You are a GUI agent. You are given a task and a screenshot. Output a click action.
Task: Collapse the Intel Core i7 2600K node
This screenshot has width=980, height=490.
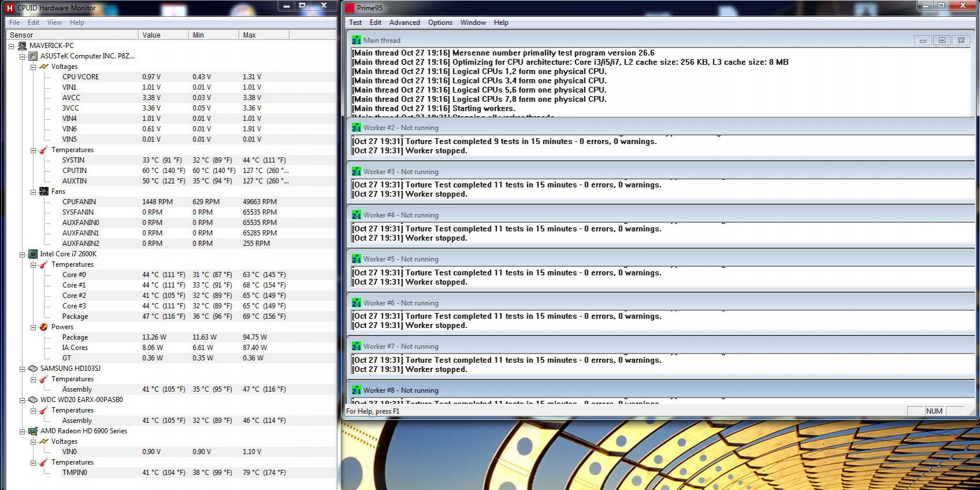[23, 254]
